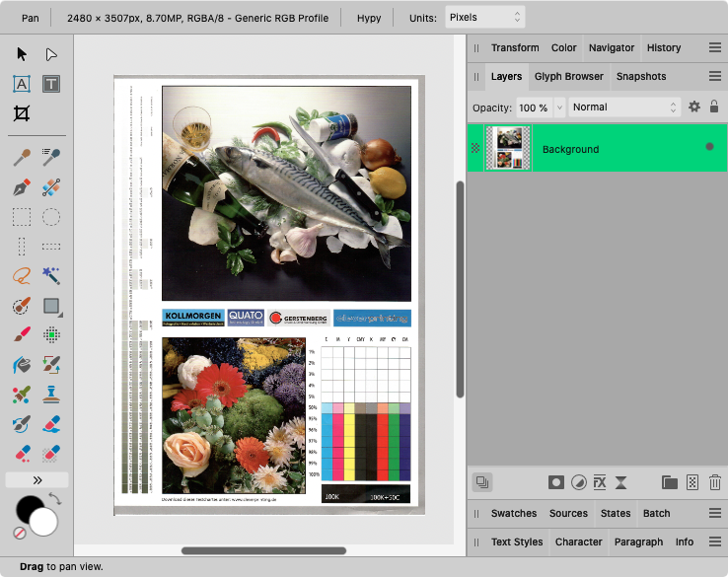Choose the Color Replacement Brush tool
The width and height of the screenshot is (728, 577).
click(51, 365)
